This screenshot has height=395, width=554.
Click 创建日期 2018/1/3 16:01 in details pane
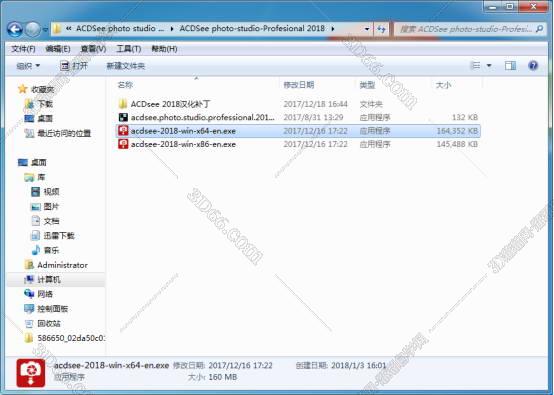[341, 365]
